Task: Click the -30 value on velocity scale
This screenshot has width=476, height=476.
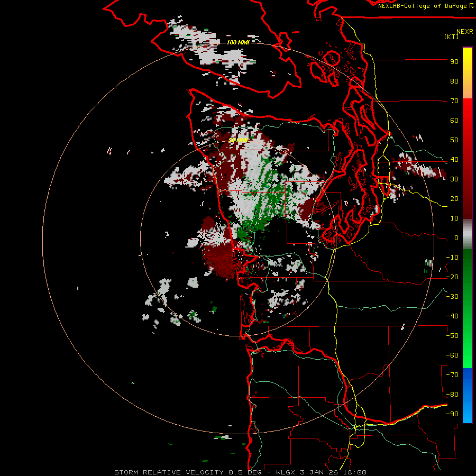Action: click(x=452, y=297)
